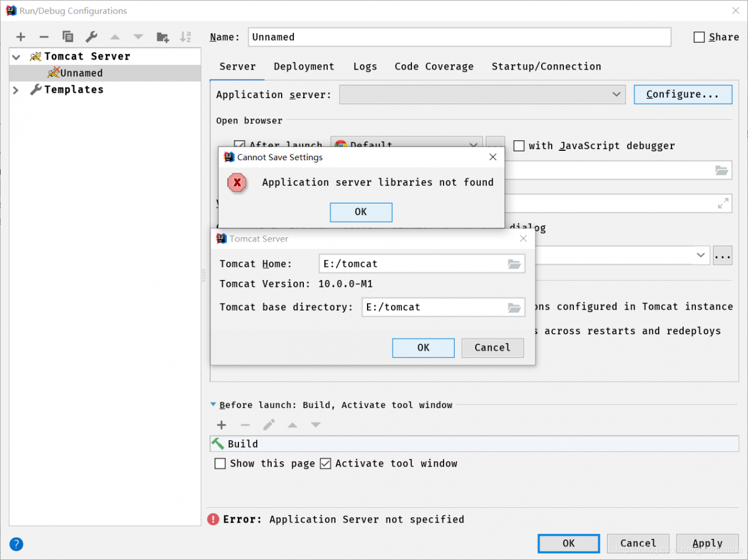Switch to the Deployment tab
This screenshot has width=748, height=560.
[304, 67]
